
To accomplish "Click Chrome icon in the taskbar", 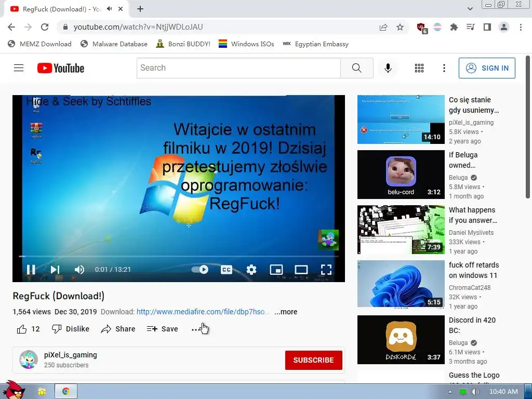I will pos(66,392).
